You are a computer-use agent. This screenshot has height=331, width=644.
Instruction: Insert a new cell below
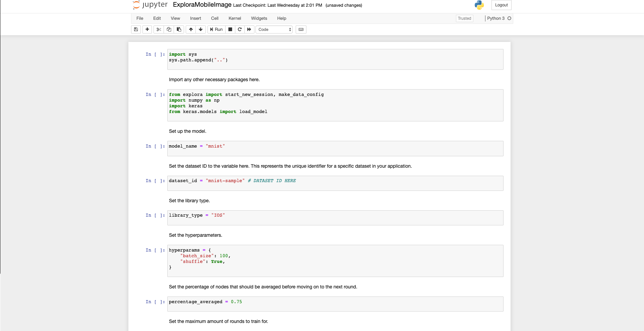[x=147, y=30]
